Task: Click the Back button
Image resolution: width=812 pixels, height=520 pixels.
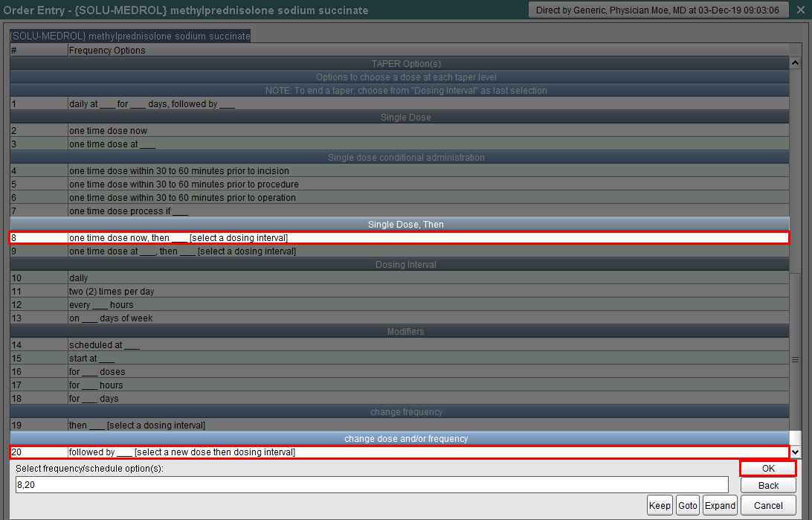Action: (x=768, y=485)
